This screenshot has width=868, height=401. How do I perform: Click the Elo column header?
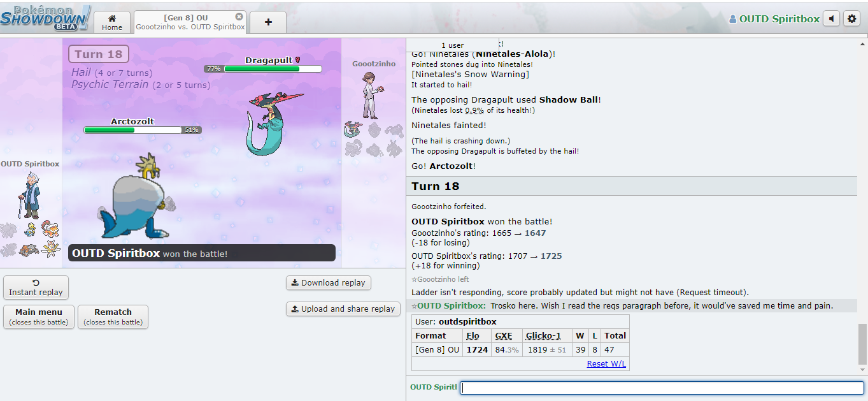coord(473,335)
